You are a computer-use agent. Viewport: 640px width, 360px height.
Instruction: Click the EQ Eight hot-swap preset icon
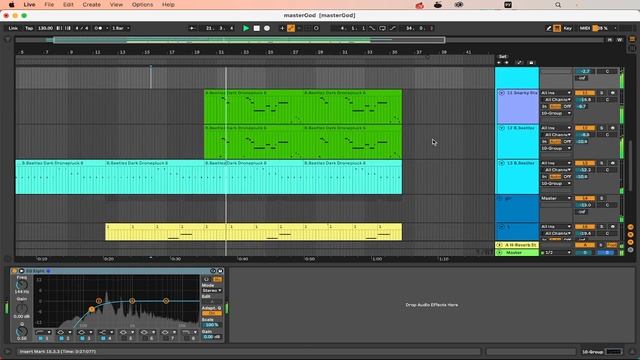[213, 271]
